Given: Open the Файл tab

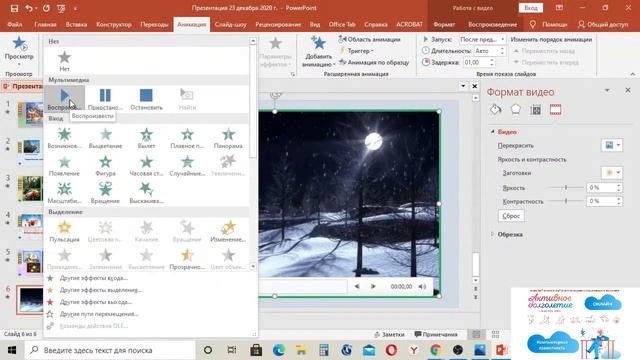Looking at the screenshot, I should [x=15, y=24].
